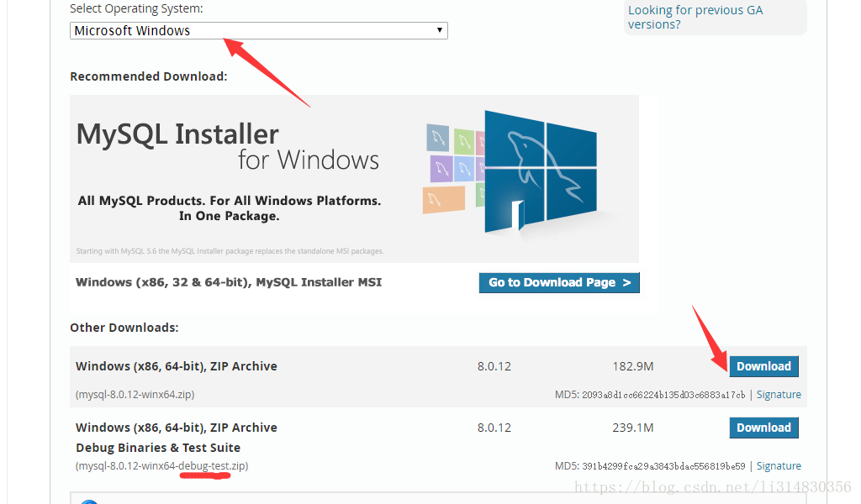Click the filename '(mysql-8.0.12-winx64.zip)'
The height and width of the screenshot is (504, 861).
(135, 394)
